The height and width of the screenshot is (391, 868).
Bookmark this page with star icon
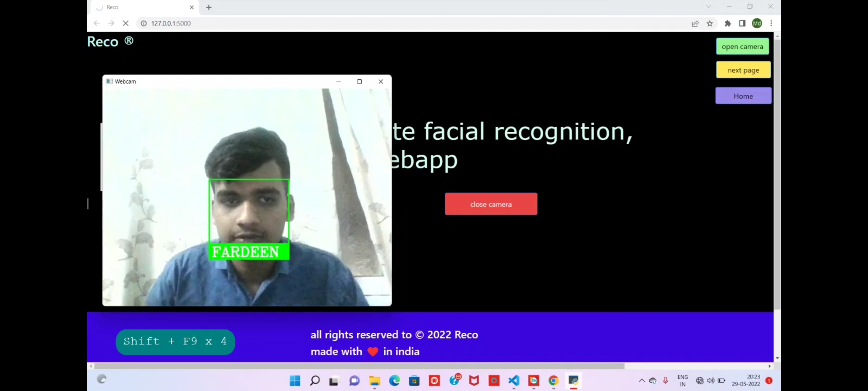pyautogui.click(x=710, y=24)
